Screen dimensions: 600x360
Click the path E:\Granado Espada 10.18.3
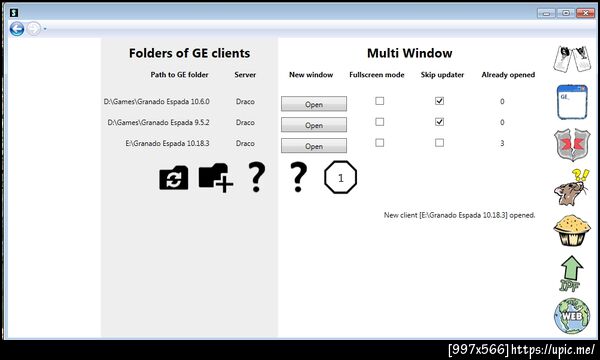[x=168, y=143]
